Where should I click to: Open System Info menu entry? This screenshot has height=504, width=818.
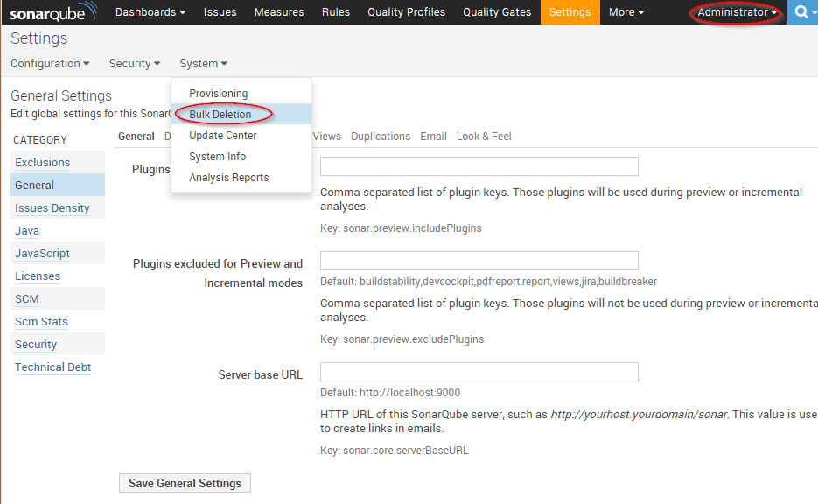coord(241,157)
